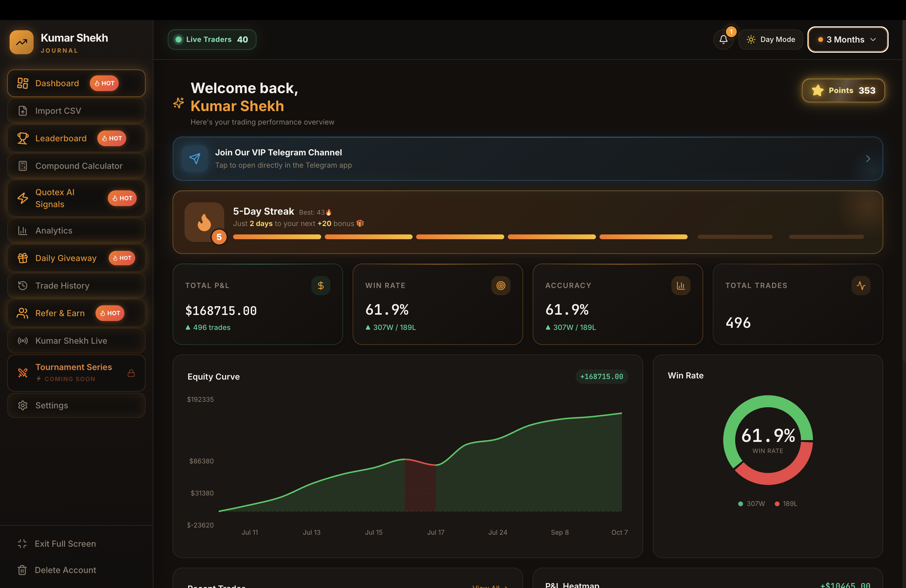Click the Quotex AI Signals lightning icon
This screenshot has width=906, height=588.
[23, 198]
